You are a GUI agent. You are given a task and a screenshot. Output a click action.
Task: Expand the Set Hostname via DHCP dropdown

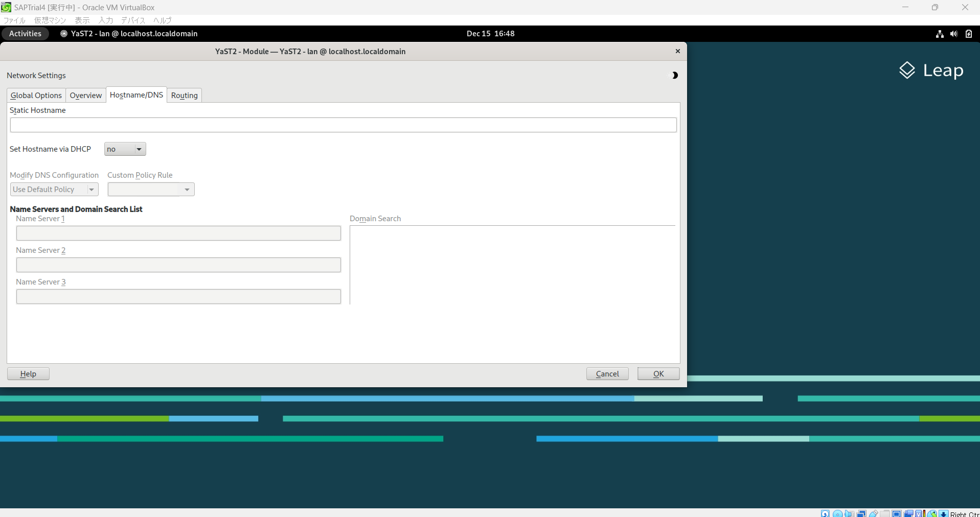[x=125, y=149]
